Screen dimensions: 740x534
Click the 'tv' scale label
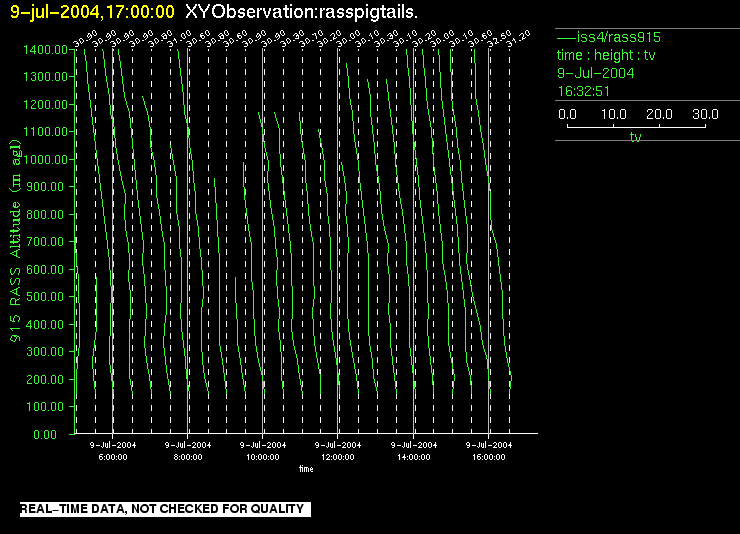click(x=635, y=138)
